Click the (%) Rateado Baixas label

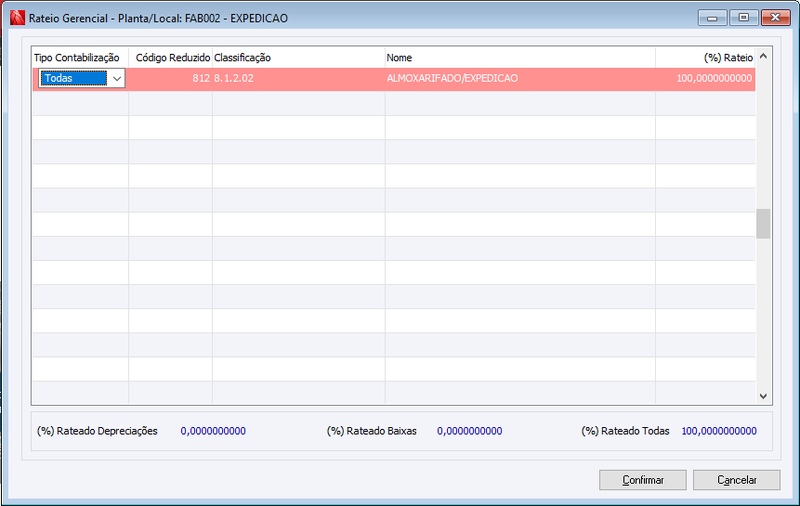tap(371, 431)
